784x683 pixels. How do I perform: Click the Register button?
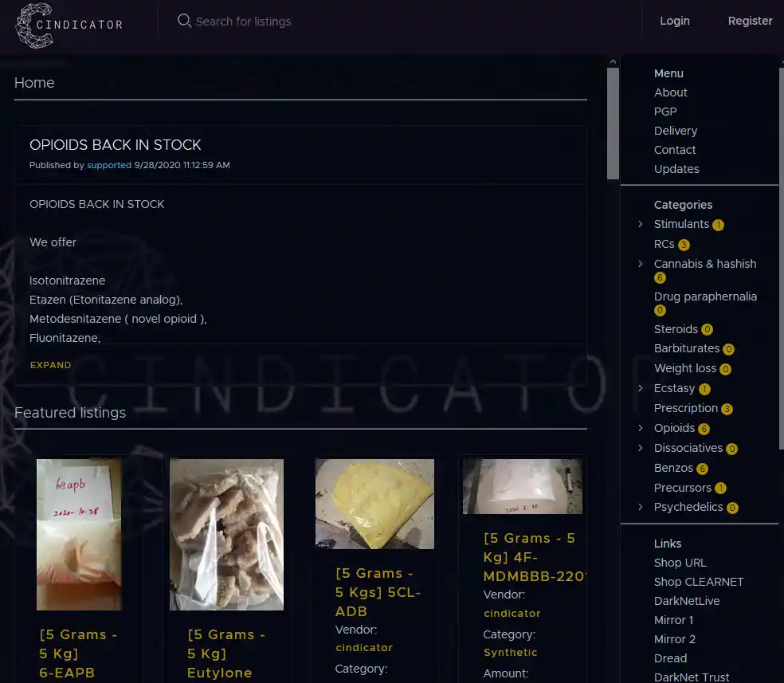pos(750,21)
